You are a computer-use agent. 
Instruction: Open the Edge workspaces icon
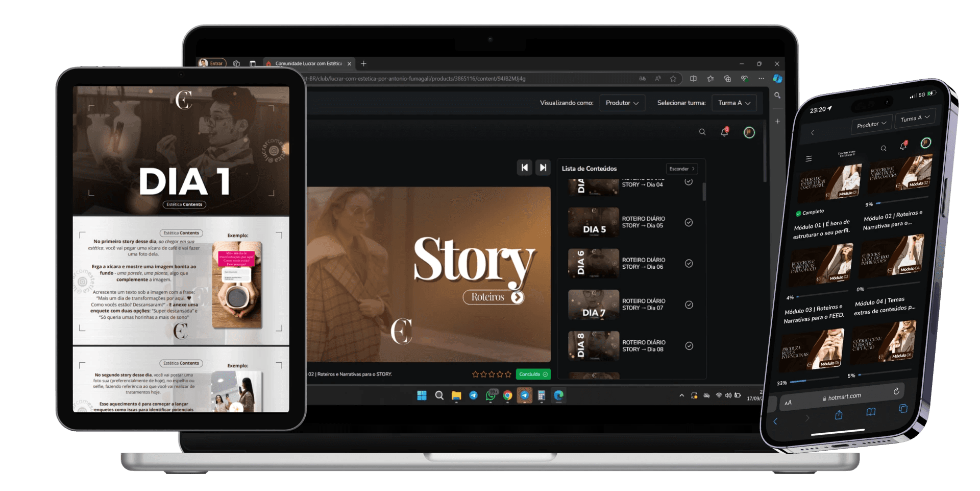(x=236, y=64)
